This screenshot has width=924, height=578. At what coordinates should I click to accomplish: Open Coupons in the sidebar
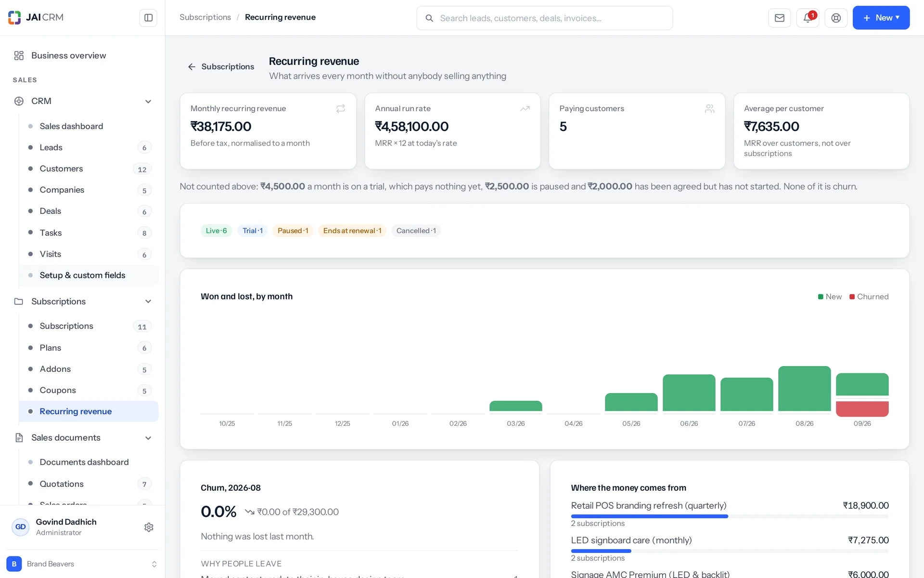[89, 390]
